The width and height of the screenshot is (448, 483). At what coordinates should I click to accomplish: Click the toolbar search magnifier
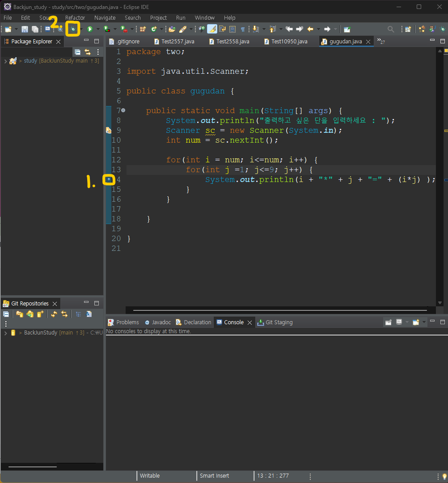(x=391, y=29)
